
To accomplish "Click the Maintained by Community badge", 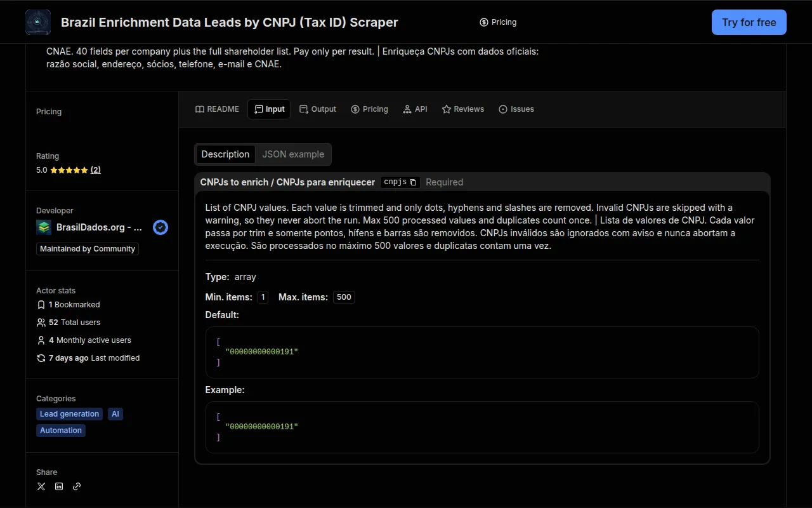I will tap(88, 249).
